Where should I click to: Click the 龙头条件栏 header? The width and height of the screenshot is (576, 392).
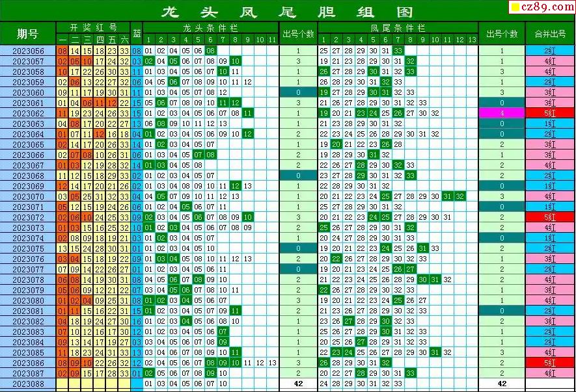[x=210, y=27]
